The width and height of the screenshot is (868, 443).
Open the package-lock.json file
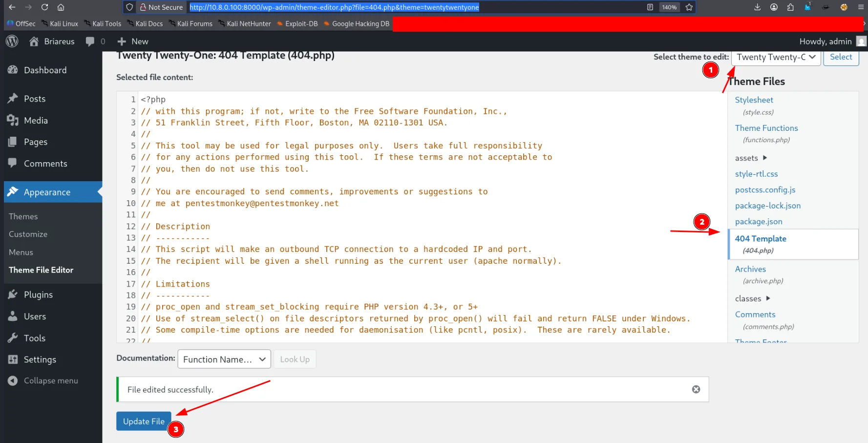pos(767,206)
